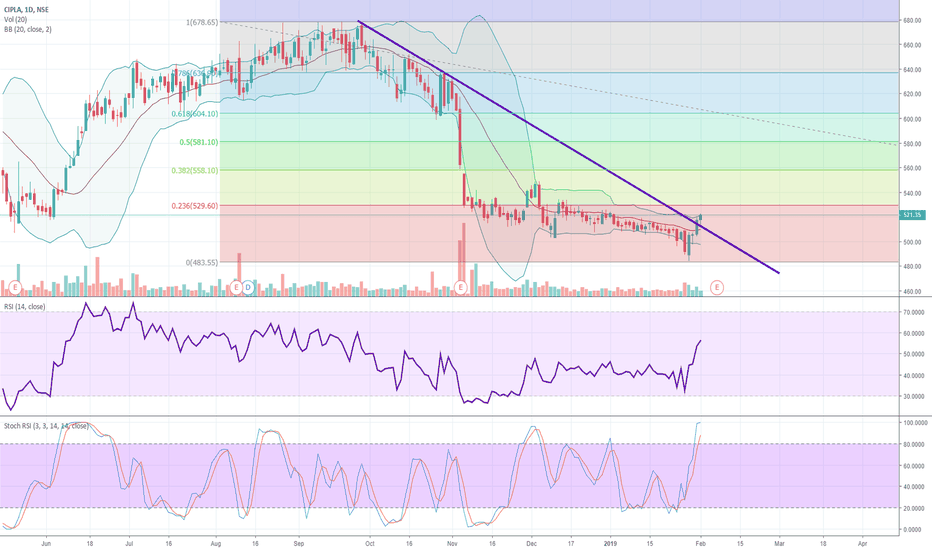
Task: Click the 70.0000 RSI axis label
Action: (x=914, y=312)
